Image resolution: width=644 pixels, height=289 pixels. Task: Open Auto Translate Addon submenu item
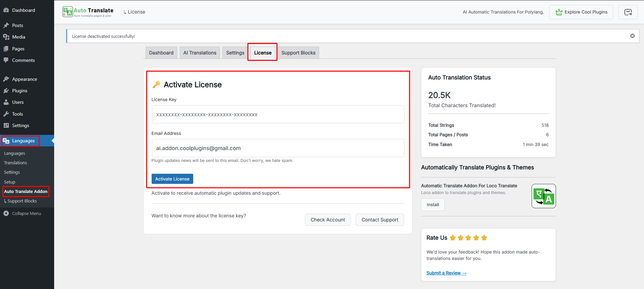[26, 192]
